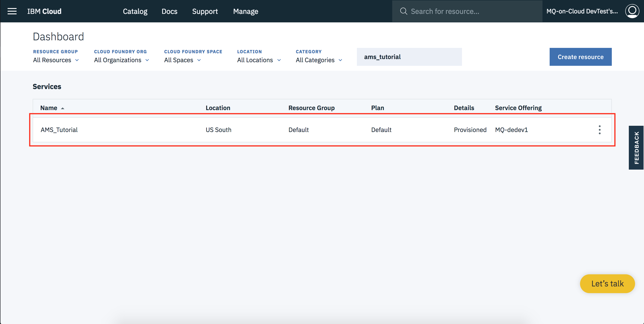The image size is (644, 324).
Task: Click the Let's talk chat button
Action: tap(607, 284)
